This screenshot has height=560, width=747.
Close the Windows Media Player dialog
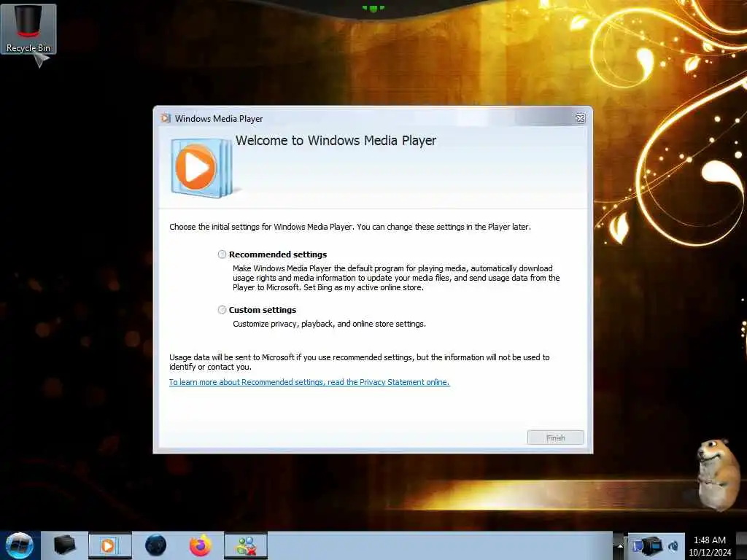coord(580,119)
